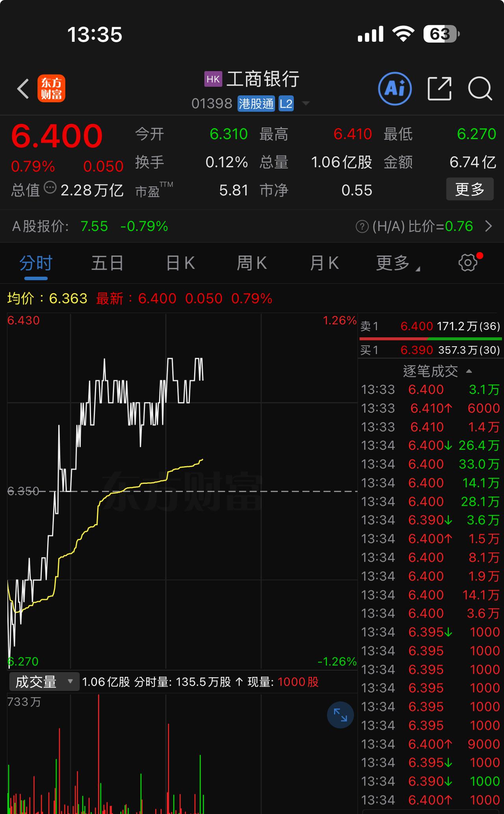The height and width of the screenshot is (814, 504).
Task: Switch to the 周K tab
Action: tap(252, 263)
